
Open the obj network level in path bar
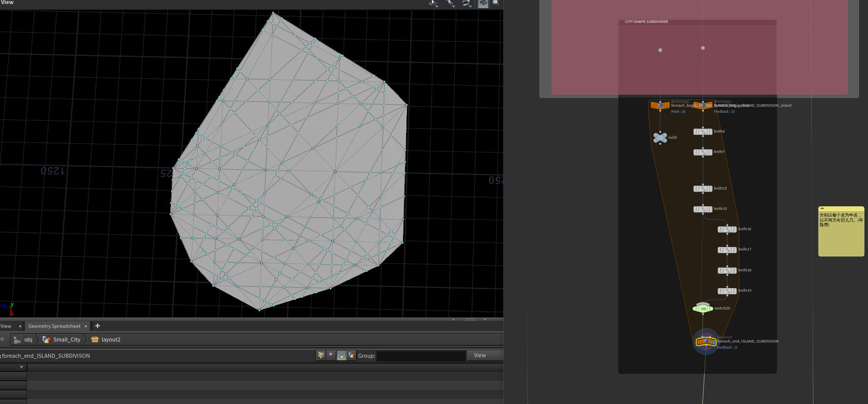click(28, 339)
